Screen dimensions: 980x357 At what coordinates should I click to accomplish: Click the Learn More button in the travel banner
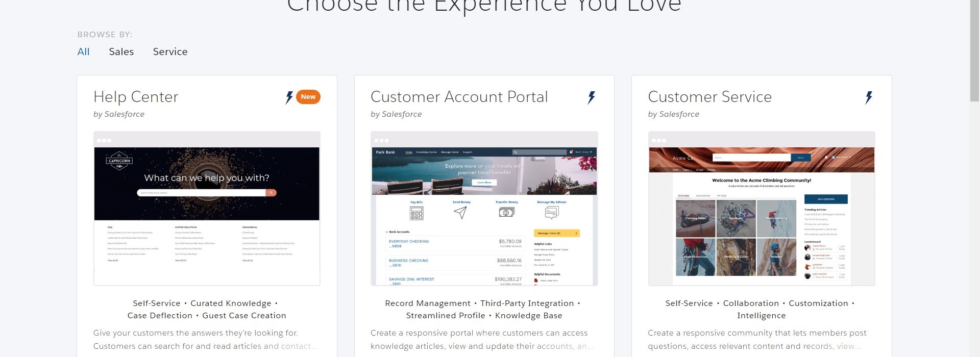pyautogui.click(x=484, y=182)
